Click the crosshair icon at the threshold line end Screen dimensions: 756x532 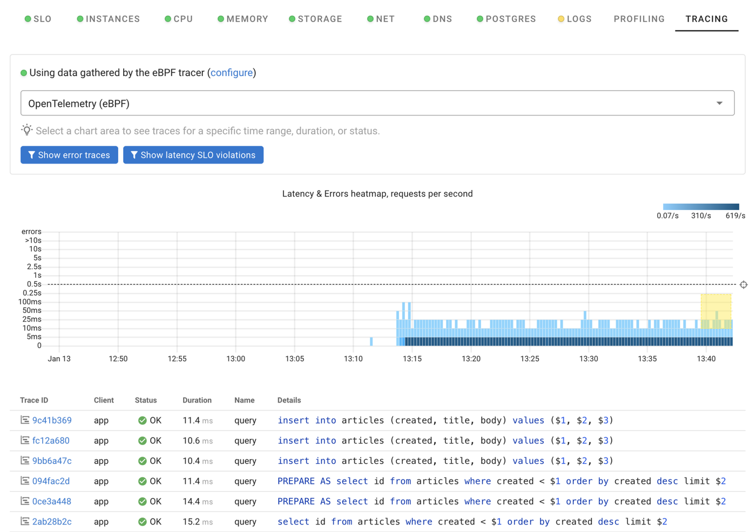click(x=744, y=284)
